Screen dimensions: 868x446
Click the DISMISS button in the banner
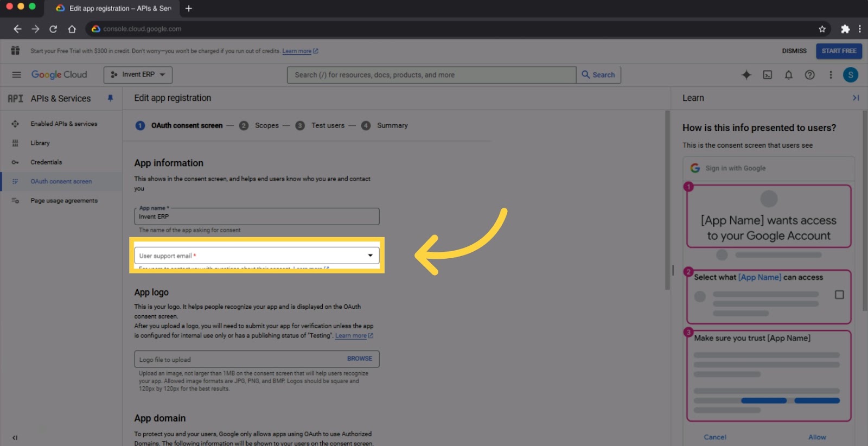[x=794, y=51]
